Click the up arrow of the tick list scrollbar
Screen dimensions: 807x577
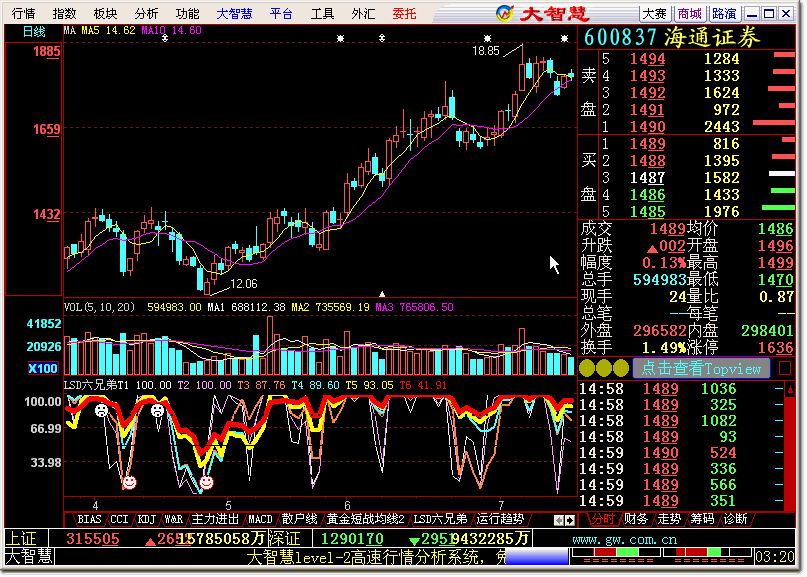[x=790, y=390]
